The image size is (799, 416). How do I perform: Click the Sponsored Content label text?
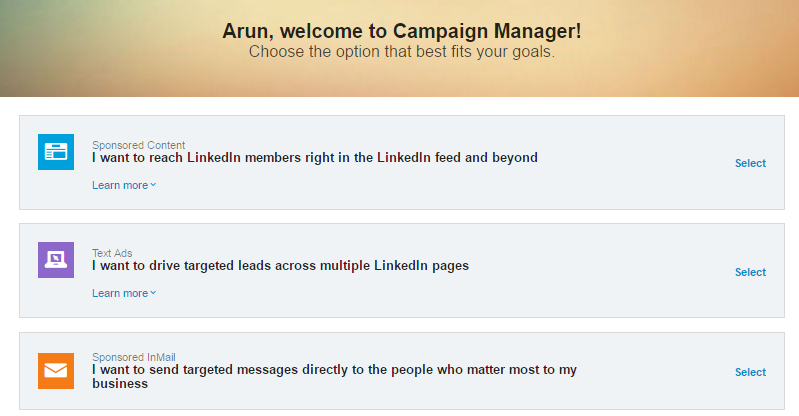[x=138, y=145]
